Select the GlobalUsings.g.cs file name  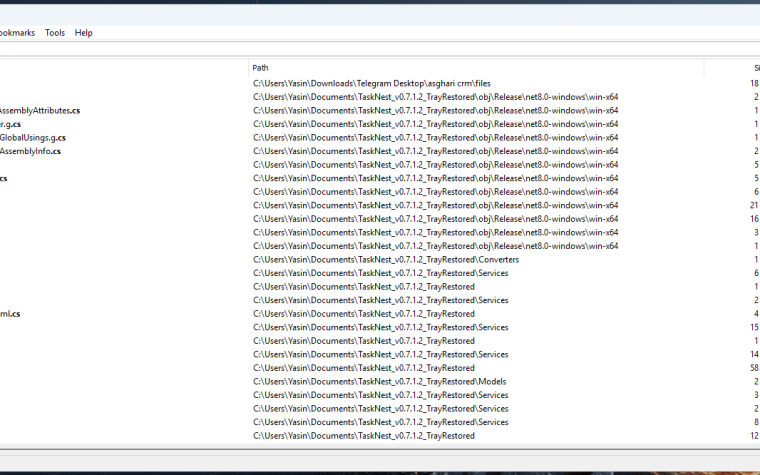(x=32, y=138)
